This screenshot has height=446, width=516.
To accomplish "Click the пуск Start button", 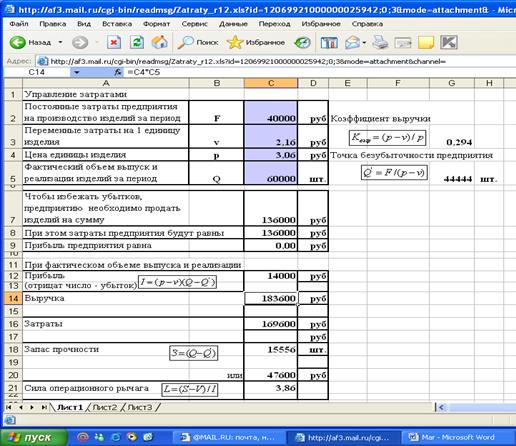I will 34,437.
